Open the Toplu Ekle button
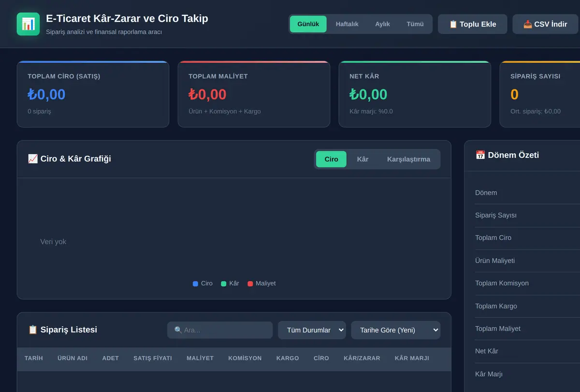 coord(473,24)
